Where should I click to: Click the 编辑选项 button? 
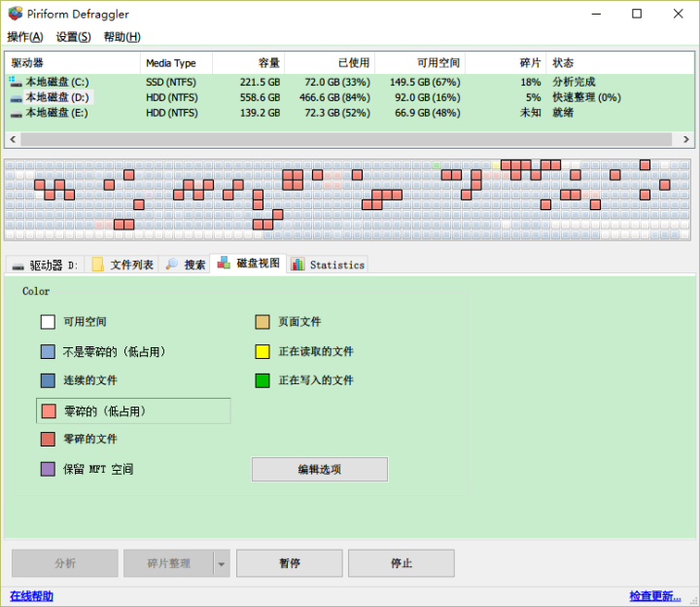[320, 470]
